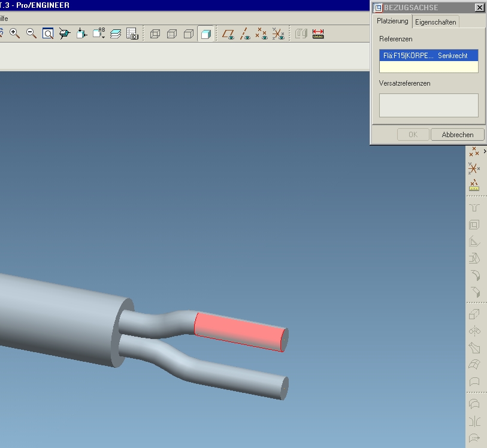The width and height of the screenshot is (487, 448).
Task: Refit the model to the window
Action: coord(48,34)
